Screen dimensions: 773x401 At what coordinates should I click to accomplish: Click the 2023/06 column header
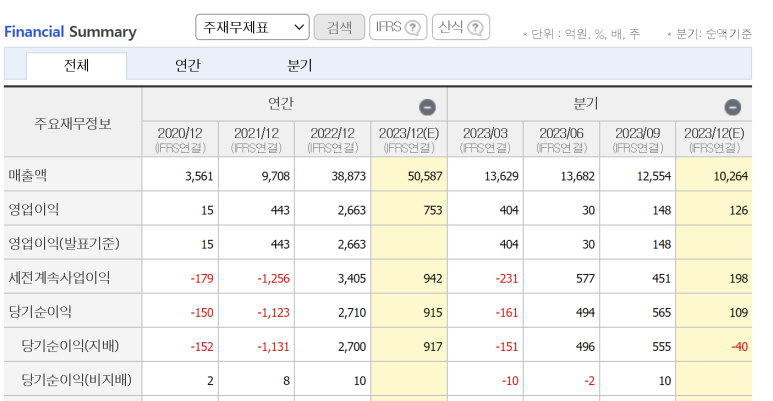pyautogui.click(x=562, y=140)
